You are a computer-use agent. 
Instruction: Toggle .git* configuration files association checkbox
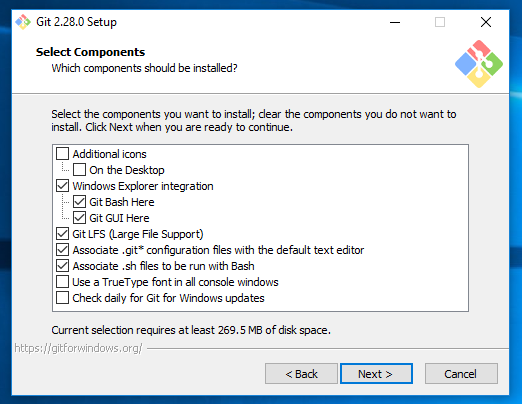[x=63, y=250]
